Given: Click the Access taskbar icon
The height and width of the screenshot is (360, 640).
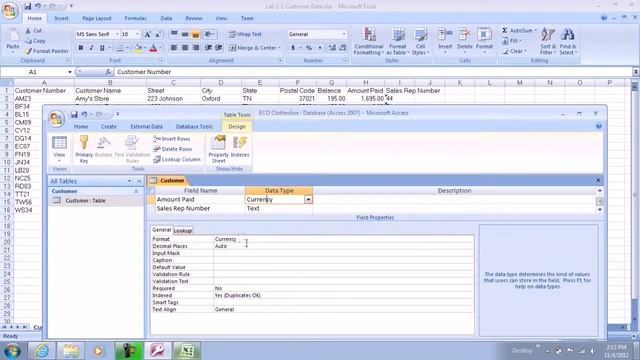Looking at the screenshot, I should point(157,351).
